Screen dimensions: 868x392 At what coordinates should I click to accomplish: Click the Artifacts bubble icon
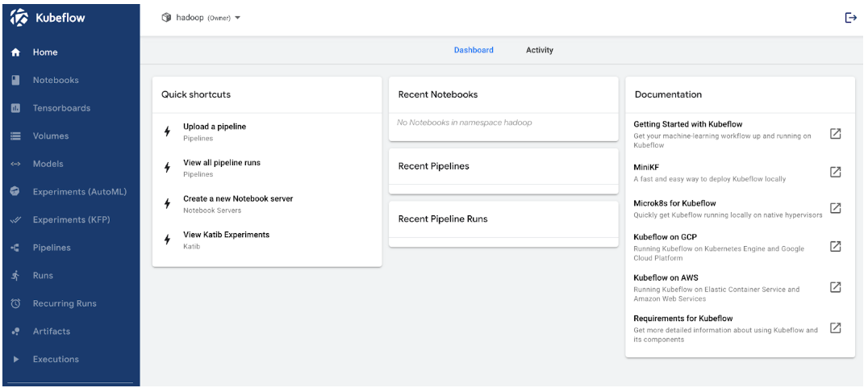15,331
